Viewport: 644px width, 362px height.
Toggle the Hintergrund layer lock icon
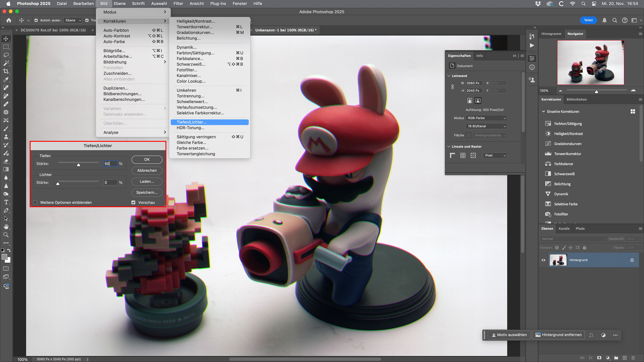point(632,260)
